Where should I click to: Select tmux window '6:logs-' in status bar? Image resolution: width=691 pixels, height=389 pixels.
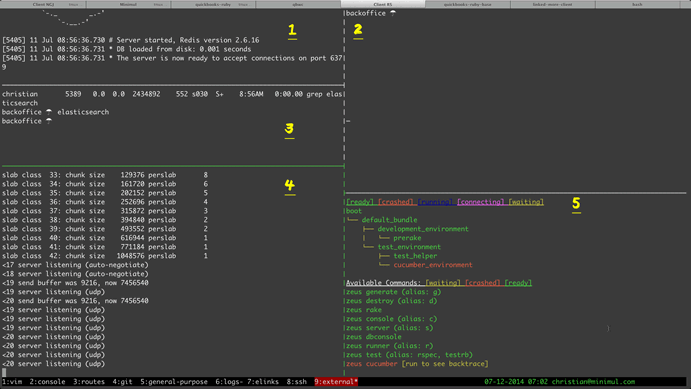point(230,382)
